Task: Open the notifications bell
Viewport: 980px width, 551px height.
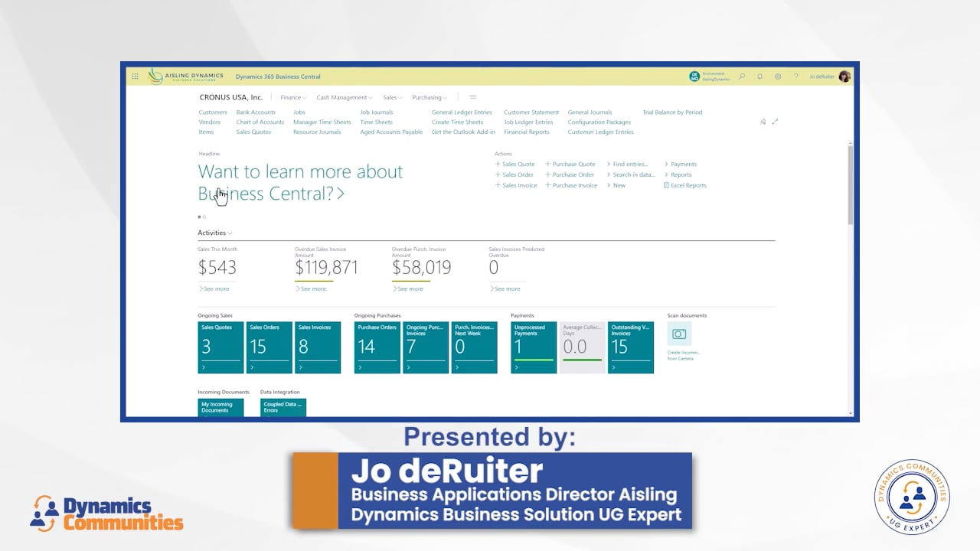Action: (759, 77)
